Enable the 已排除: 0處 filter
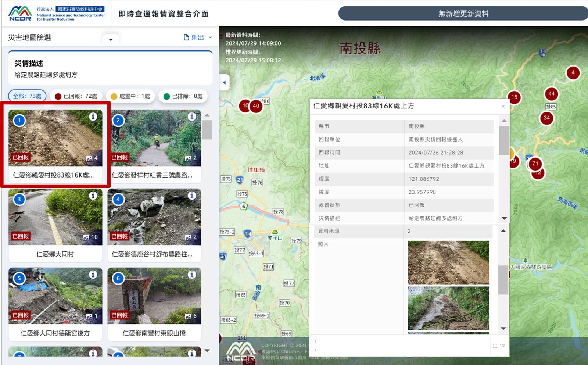The image size is (588, 365). coord(183,96)
